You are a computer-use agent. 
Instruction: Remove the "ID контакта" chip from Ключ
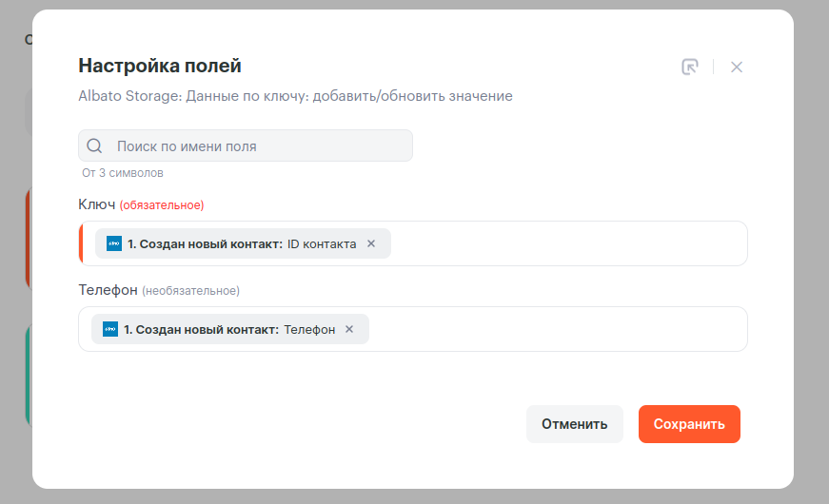(x=371, y=243)
